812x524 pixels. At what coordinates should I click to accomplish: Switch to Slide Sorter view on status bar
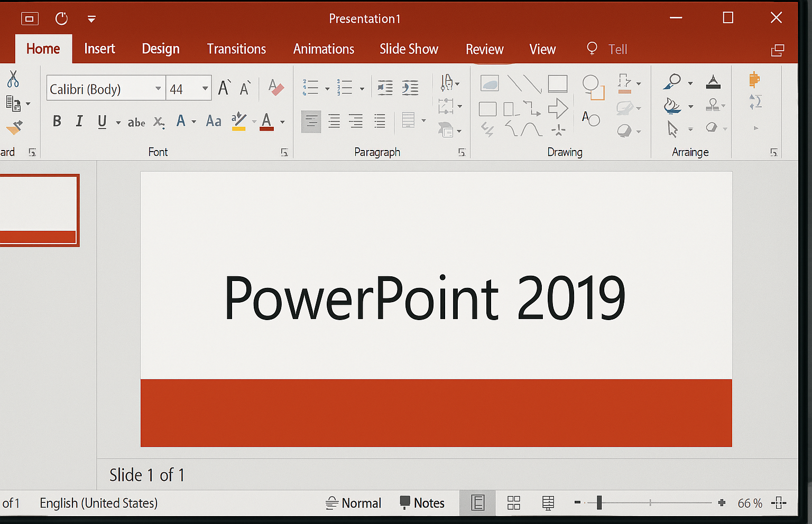[513, 502]
